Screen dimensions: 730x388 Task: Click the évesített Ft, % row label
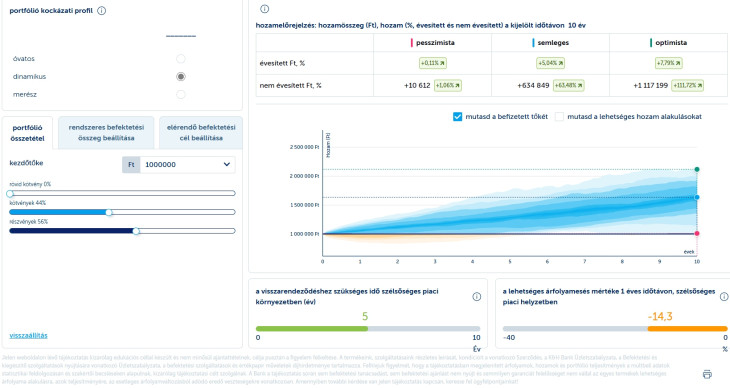point(282,63)
